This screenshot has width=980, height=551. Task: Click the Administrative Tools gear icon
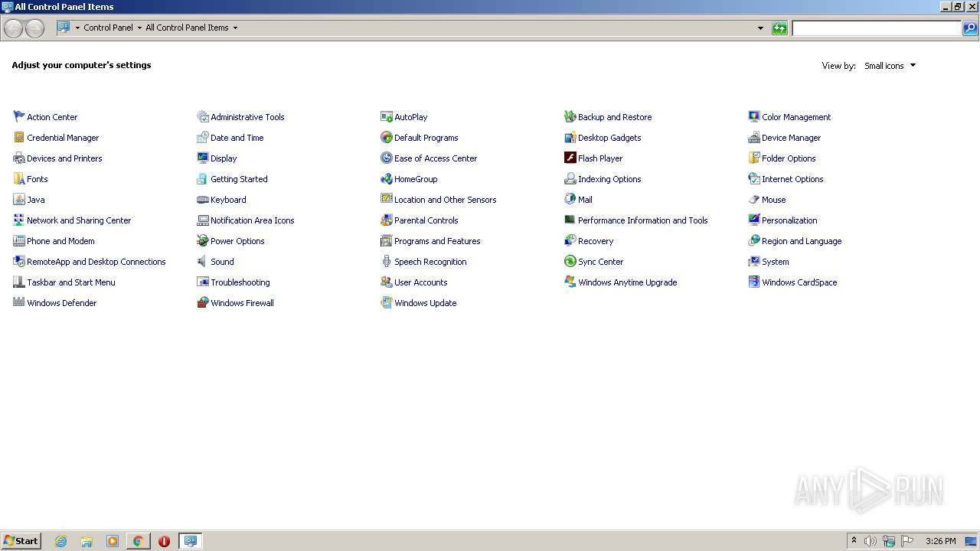203,116
